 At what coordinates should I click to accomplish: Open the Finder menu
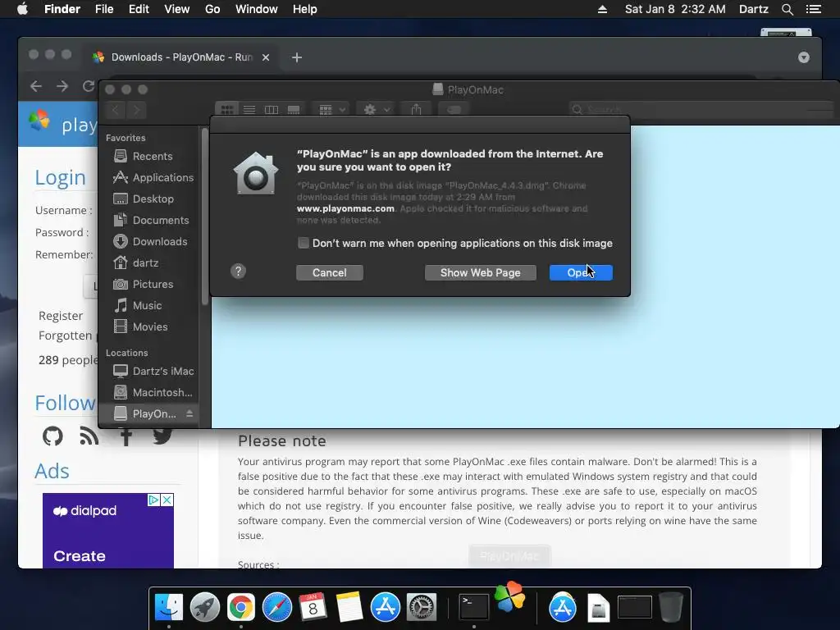(62, 9)
